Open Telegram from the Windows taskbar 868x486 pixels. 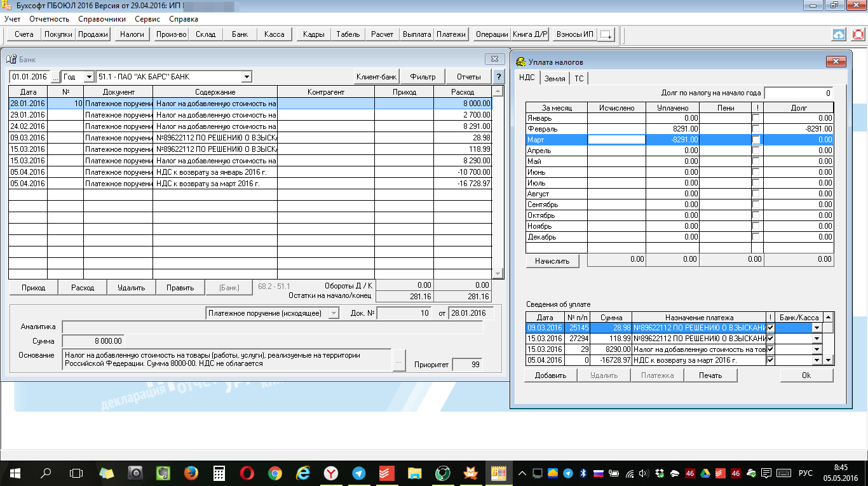pyautogui.click(x=359, y=473)
